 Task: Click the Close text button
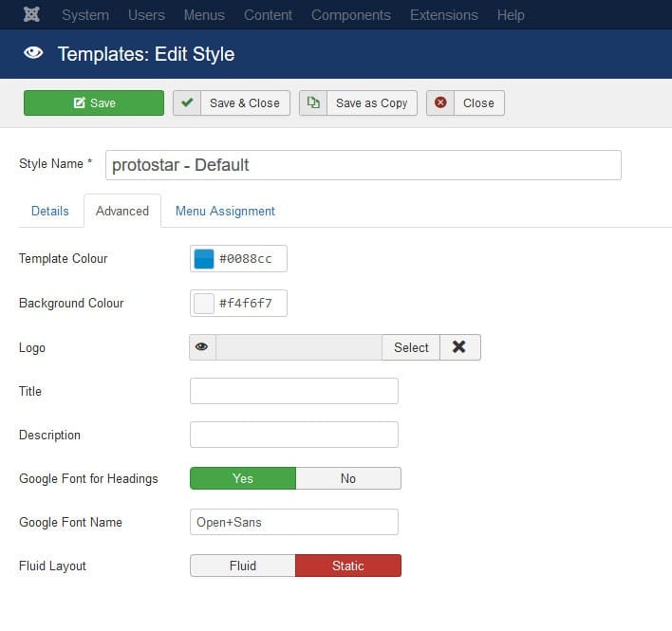478,102
